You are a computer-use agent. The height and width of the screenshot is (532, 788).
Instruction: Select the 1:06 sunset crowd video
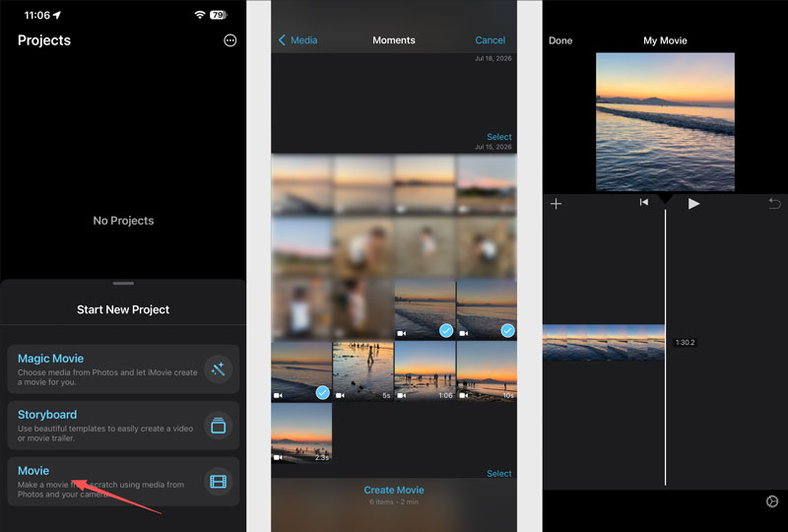(425, 371)
